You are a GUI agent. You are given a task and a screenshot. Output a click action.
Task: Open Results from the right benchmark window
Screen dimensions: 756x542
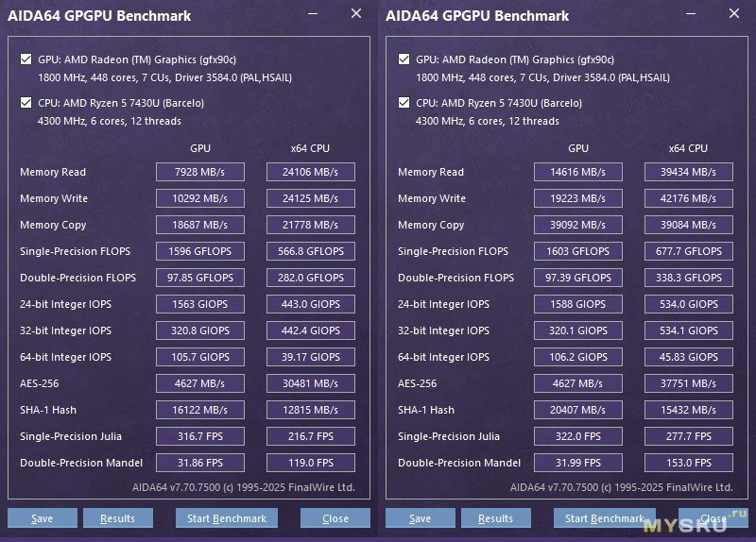496,518
